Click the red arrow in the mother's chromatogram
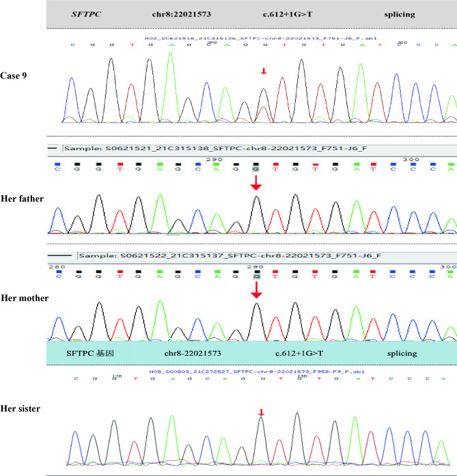The width and height of the screenshot is (457, 476). tap(255, 289)
